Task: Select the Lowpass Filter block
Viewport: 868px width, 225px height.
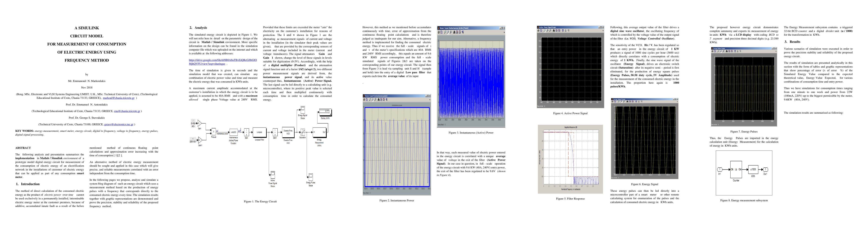Action: (x=259, y=132)
